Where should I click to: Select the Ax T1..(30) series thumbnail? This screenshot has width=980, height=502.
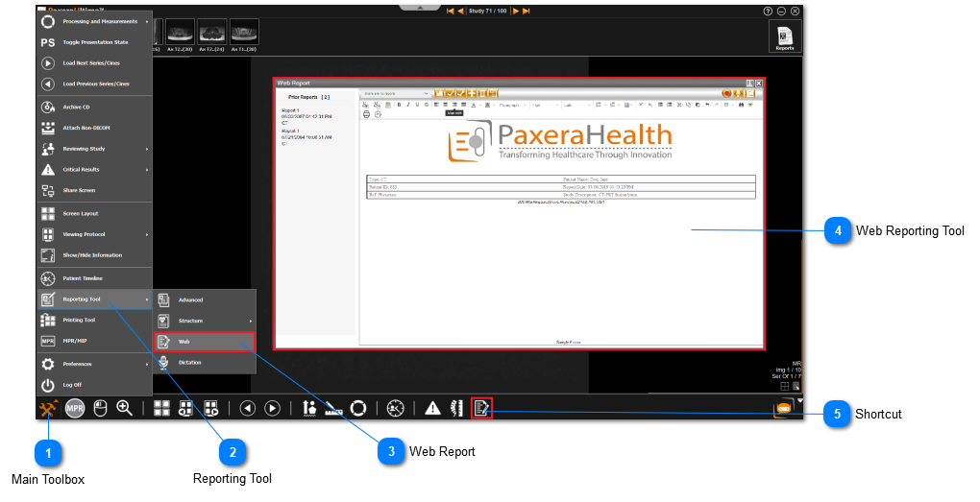(244, 35)
